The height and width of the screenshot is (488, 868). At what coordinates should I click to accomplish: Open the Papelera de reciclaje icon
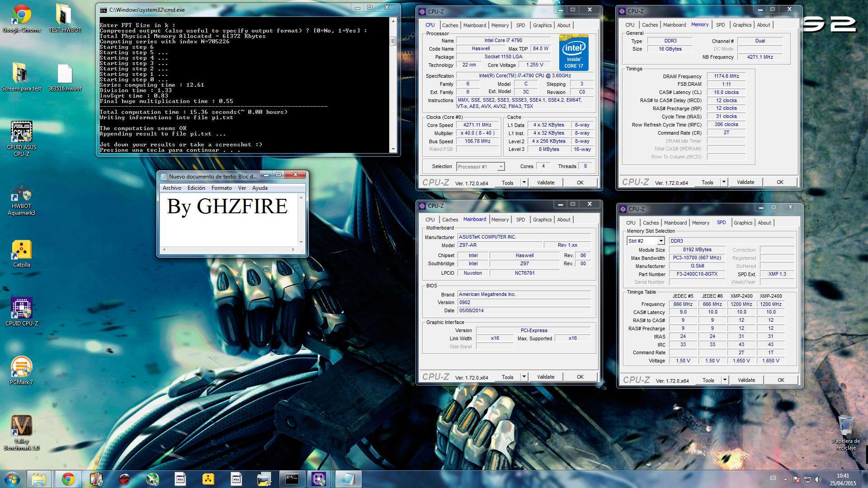coord(846,432)
